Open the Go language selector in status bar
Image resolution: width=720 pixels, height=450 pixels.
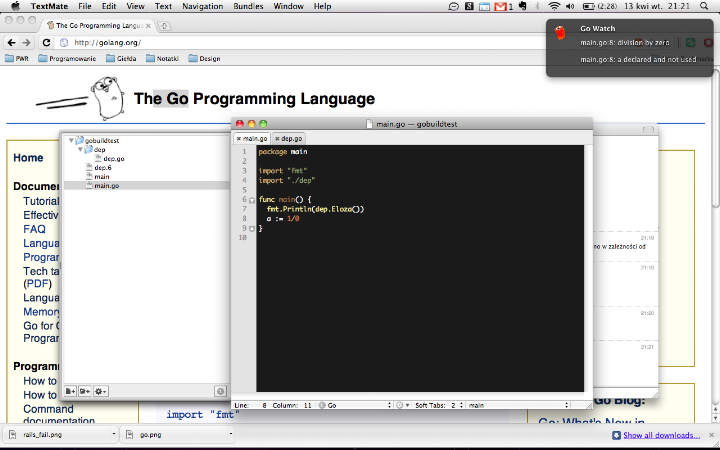(x=354, y=405)
